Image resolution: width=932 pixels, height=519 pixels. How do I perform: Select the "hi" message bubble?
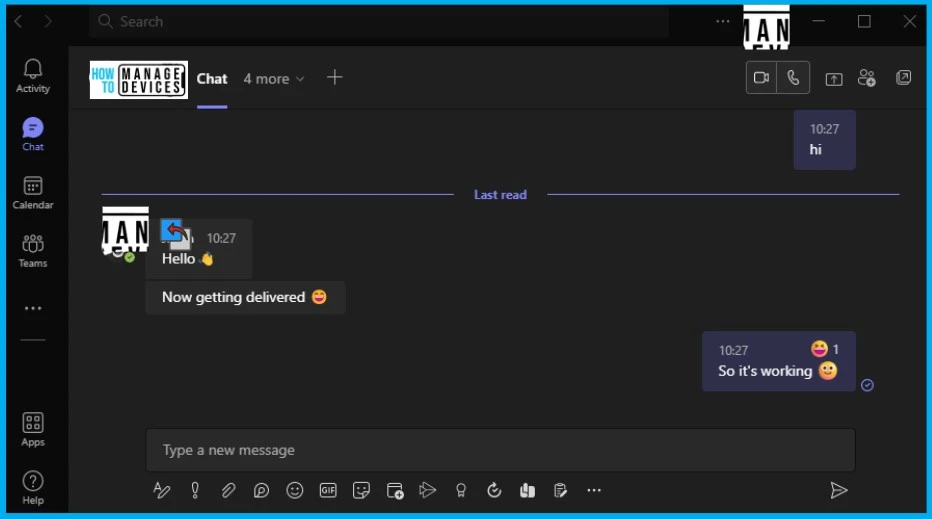(x=824, y=140)
